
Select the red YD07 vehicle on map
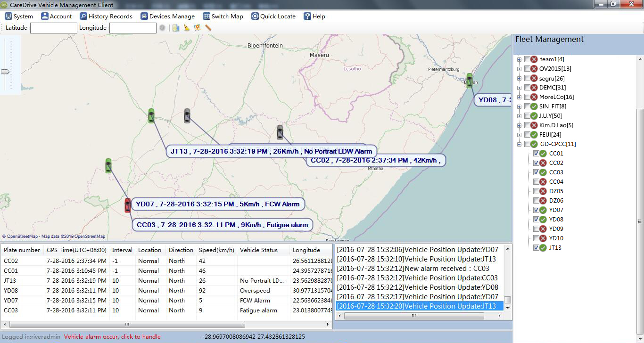[127, 205]
